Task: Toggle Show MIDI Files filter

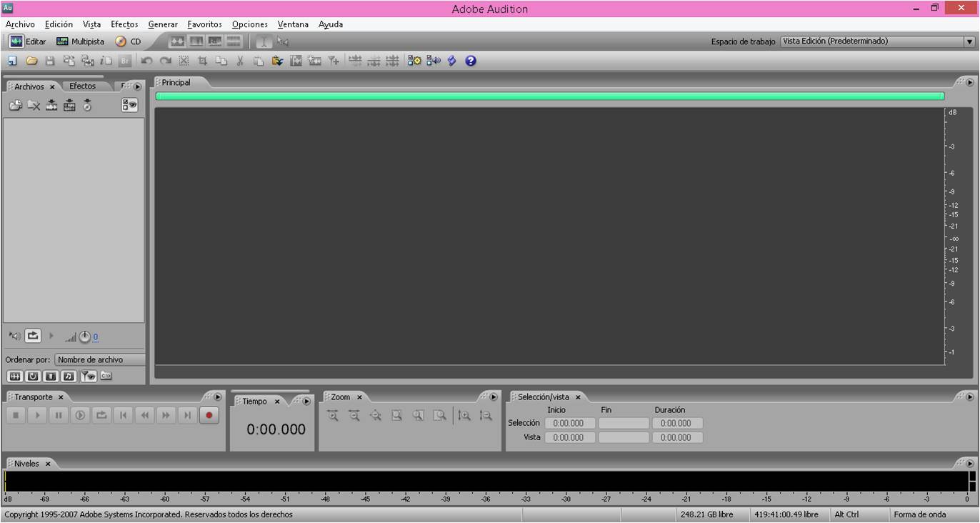Action: pyautogui.click(x=69, y=376)
